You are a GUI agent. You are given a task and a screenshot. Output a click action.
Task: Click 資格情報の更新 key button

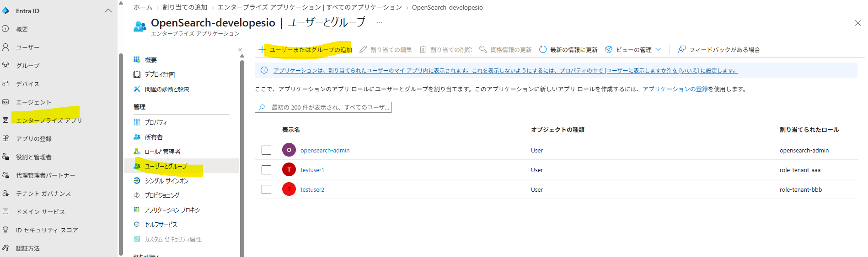505,50
